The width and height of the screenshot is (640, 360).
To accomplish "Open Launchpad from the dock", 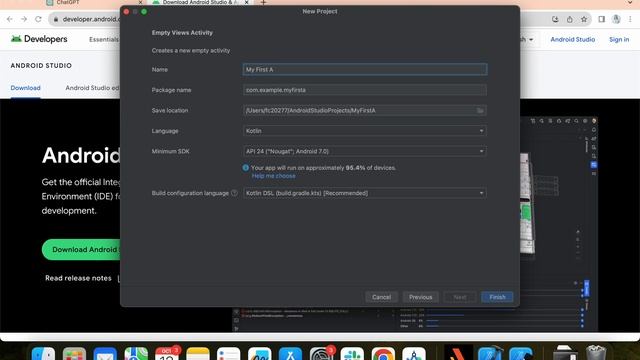I will click(x=74, y=353).
